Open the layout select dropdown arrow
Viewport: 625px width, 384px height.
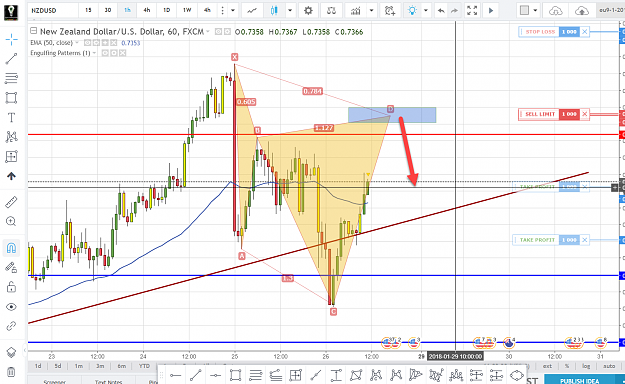pos(535,11)
